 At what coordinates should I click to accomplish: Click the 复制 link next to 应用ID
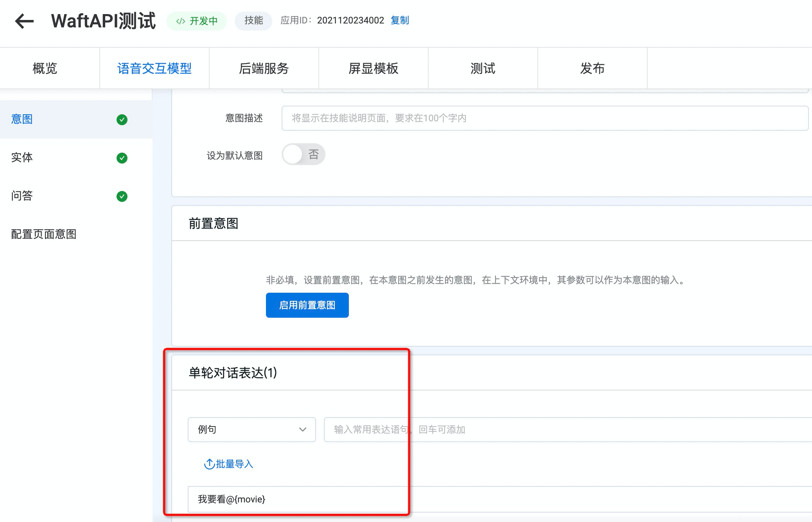coord(400,20)
